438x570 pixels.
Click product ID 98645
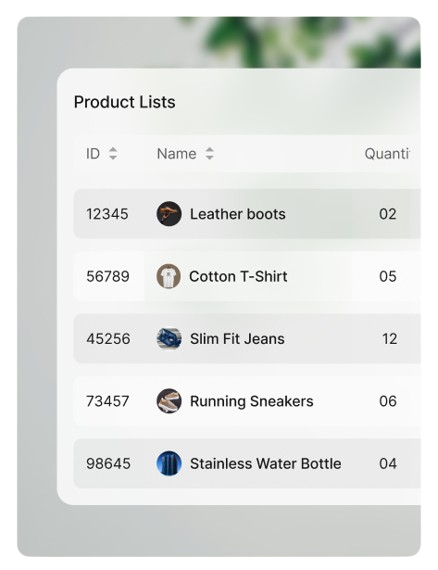pyautogui.click(x=108, y=464)
